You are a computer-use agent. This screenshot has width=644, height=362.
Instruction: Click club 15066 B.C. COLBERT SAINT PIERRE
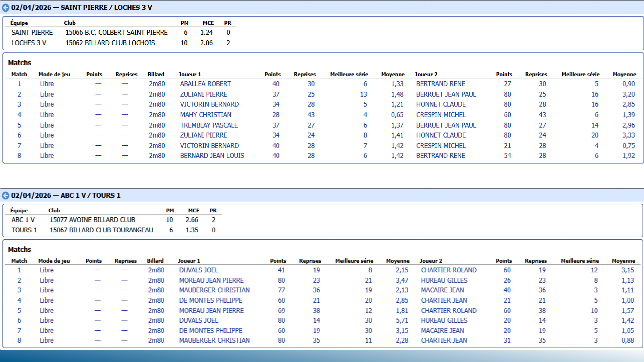point(116,33)
